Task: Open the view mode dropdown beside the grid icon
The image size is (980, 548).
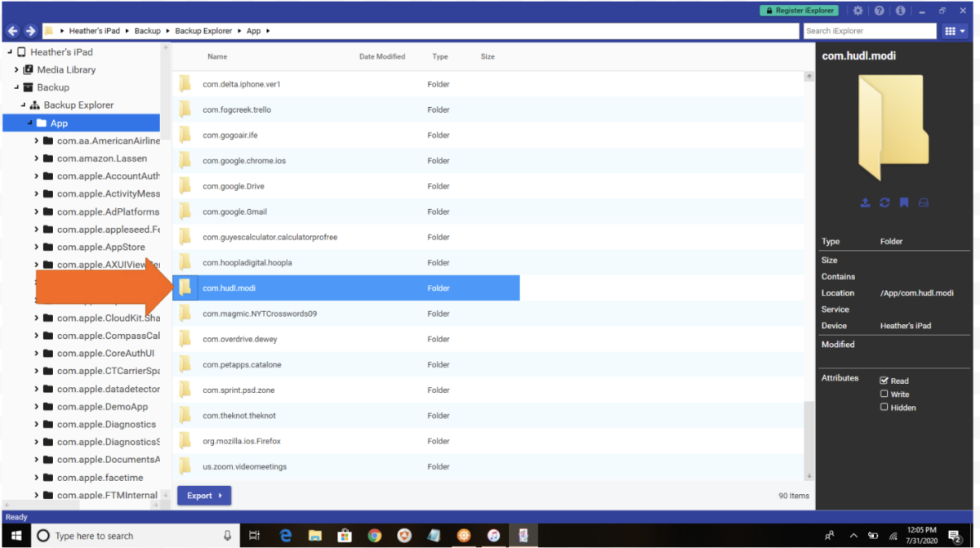Action: [x=962, y=30]
